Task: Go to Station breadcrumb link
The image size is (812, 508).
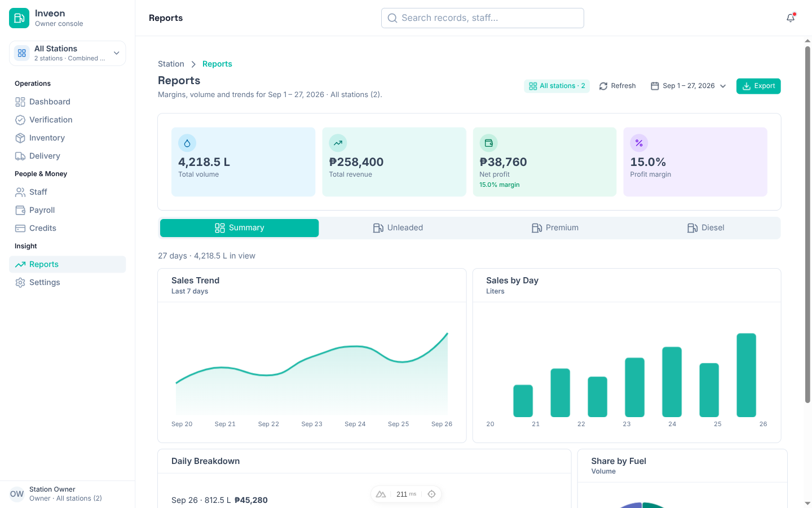Action: 171,64
